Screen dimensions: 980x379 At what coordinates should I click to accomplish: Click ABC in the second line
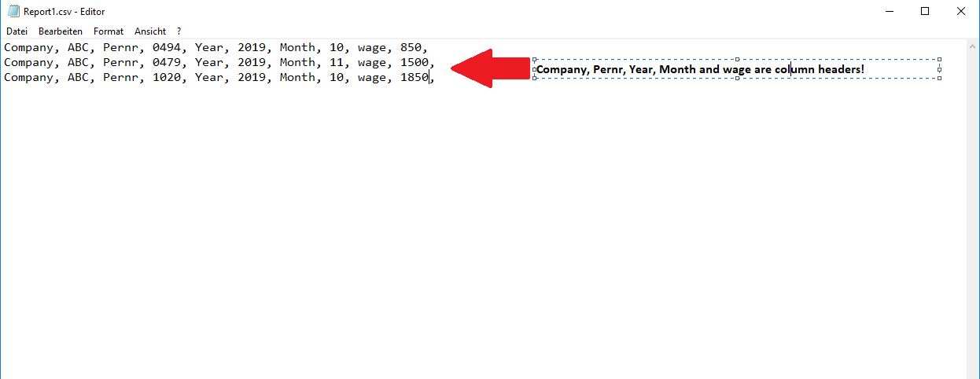[x=78, y=62]
